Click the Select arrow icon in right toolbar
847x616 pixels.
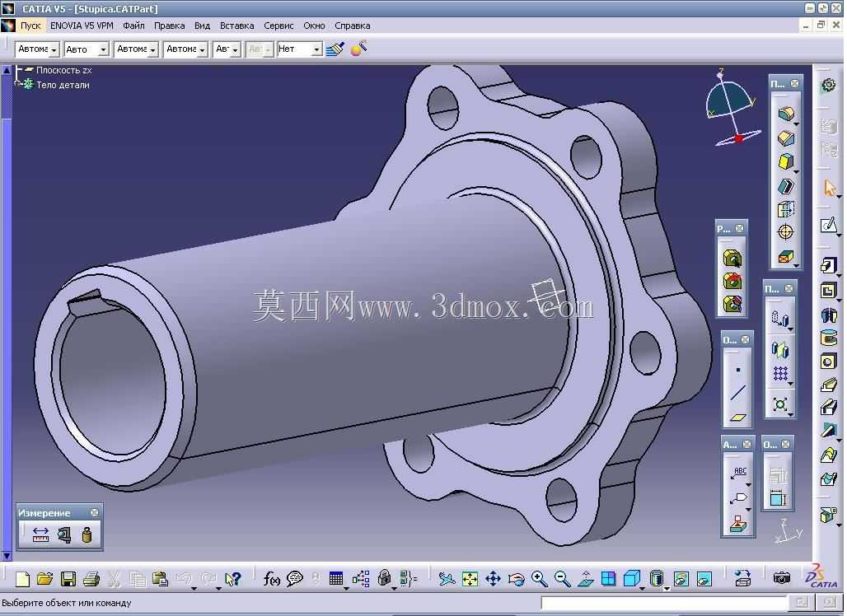(x=830, y=189)
